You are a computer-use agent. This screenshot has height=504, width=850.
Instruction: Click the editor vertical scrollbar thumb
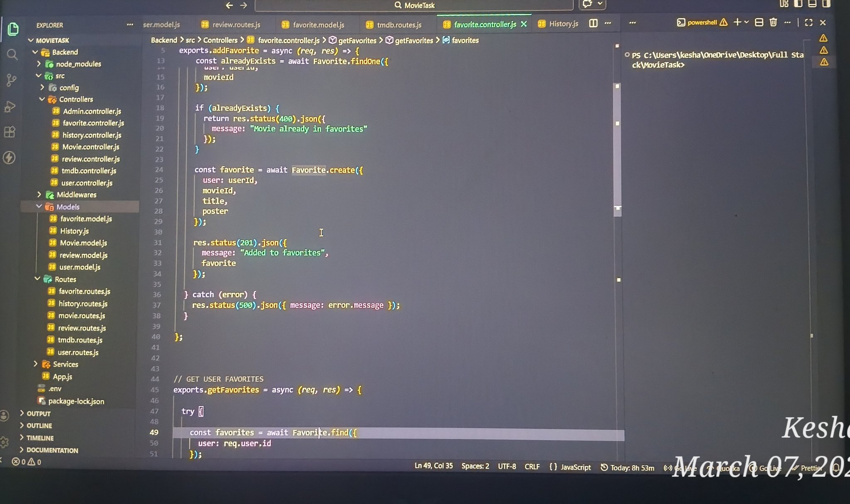pyautogui.click(x=617, y=149)
